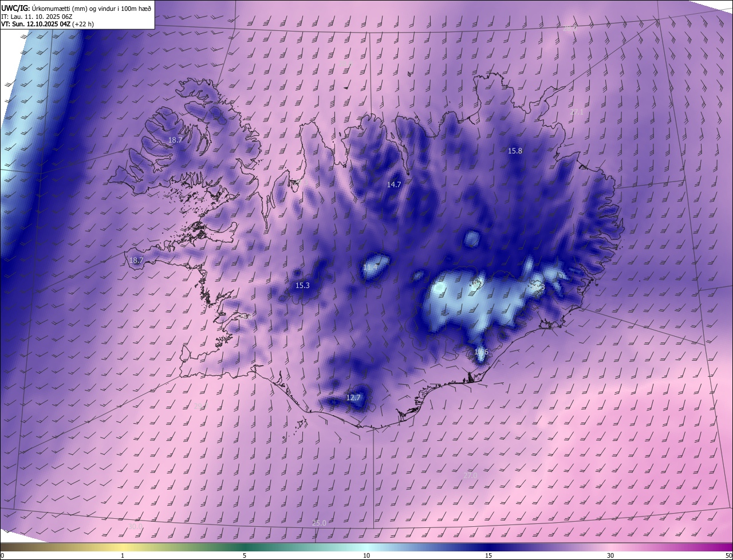Click the colorbar tick label 5
The image size is (733, 560).
pos(245,555)
